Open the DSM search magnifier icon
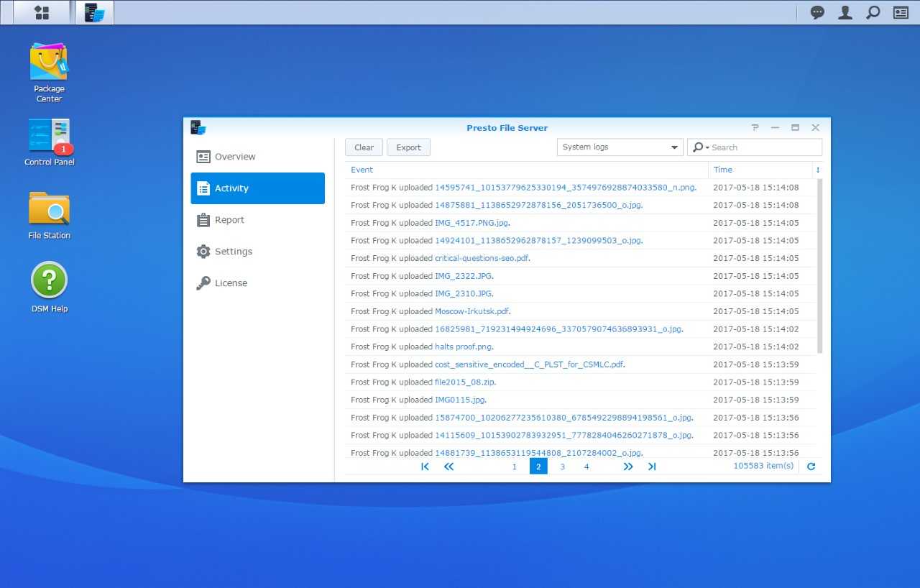 pos(873,12)
